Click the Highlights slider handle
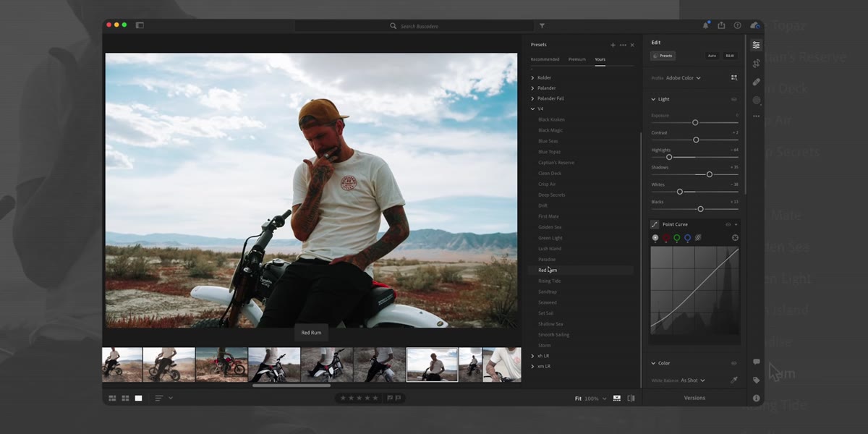Viewport: 868px width, 434px height. click(x=669, y=157)
